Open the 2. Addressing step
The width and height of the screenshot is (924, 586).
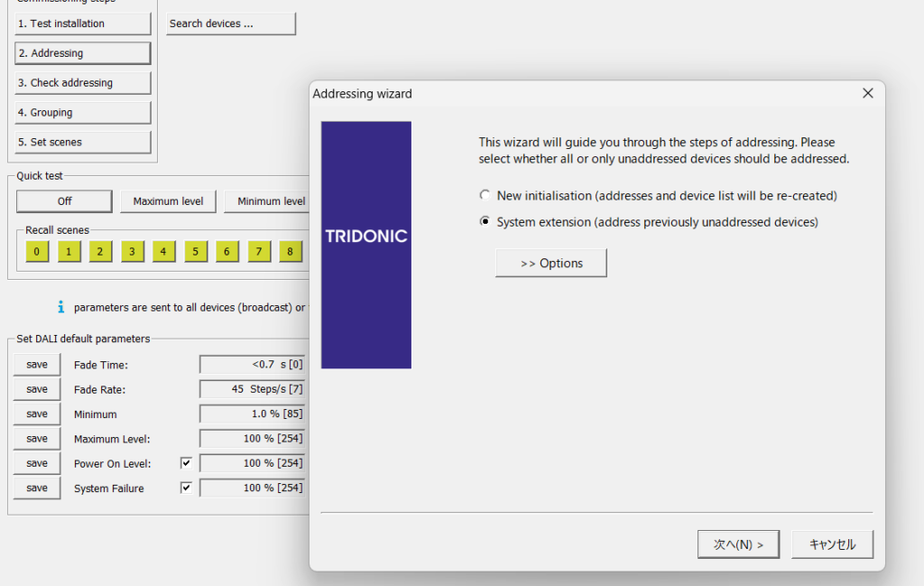tap(82, 53)
